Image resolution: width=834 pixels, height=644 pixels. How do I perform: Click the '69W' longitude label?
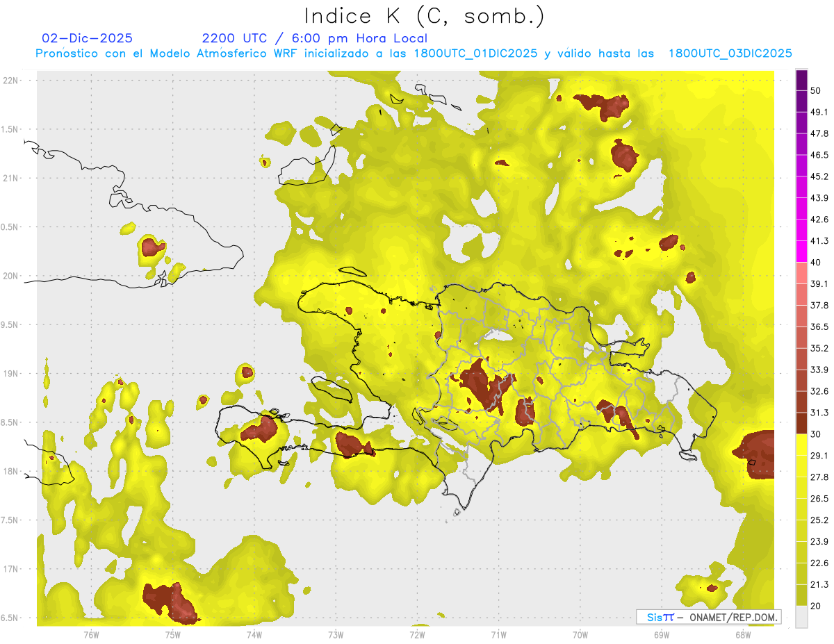pyautogui.click(x=662, y=634)
